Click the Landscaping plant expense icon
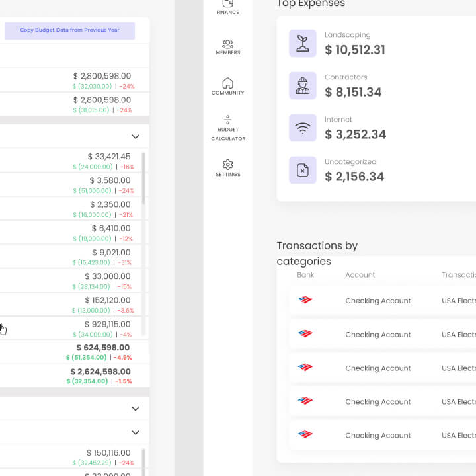The height and width of the screenshot is (476, 476). [x=303, y=44]
